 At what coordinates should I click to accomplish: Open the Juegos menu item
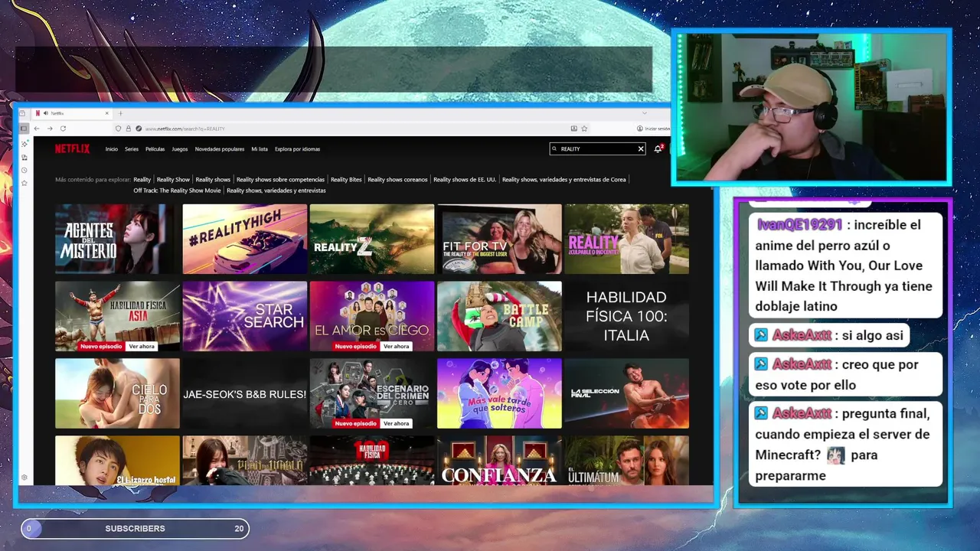[x=180, y=149]
